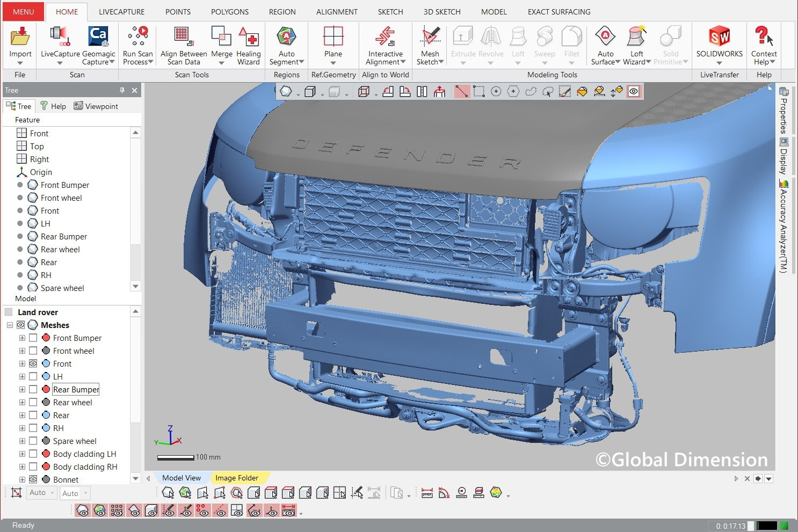Open the first Auto dropdown in bottom bar
798x532 pixels.
(x=41, y=493)
